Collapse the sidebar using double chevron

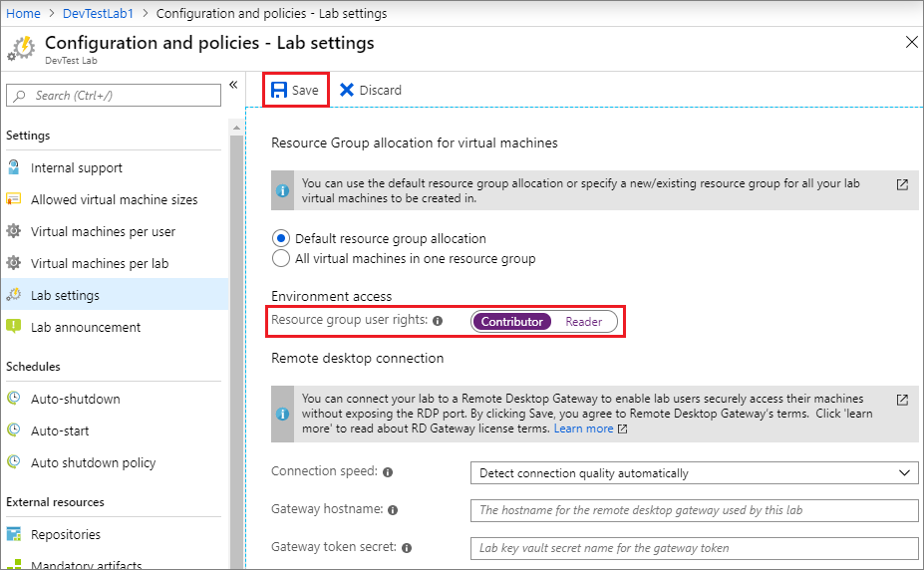click(x=233, y=85)
